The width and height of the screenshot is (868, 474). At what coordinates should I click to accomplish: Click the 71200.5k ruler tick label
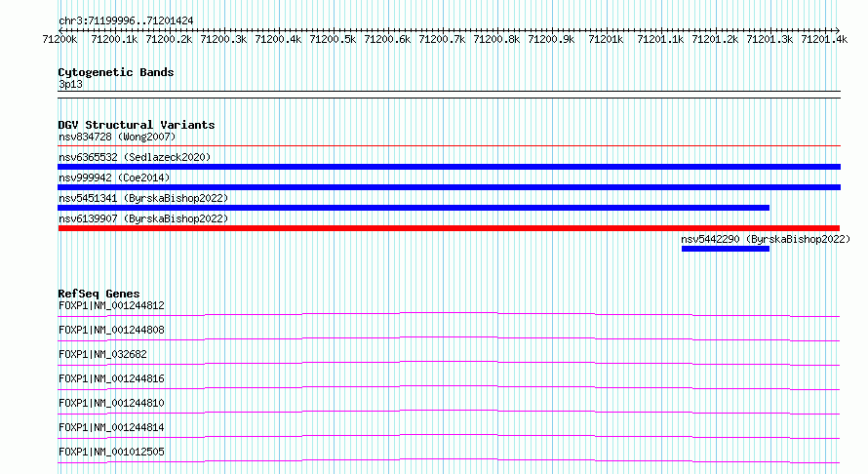[333, 39]
